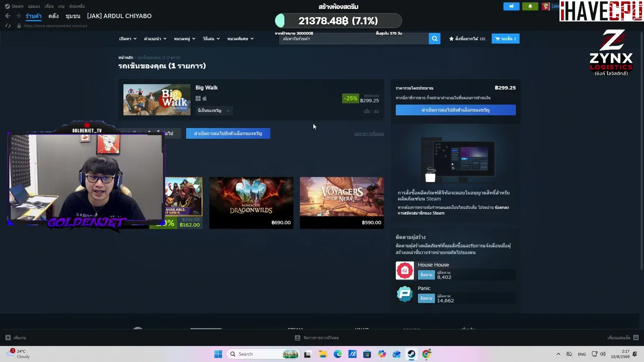Follow the Panic publisher
The width and height of the screenshot is (644, 362).
[x=426, y=299]
